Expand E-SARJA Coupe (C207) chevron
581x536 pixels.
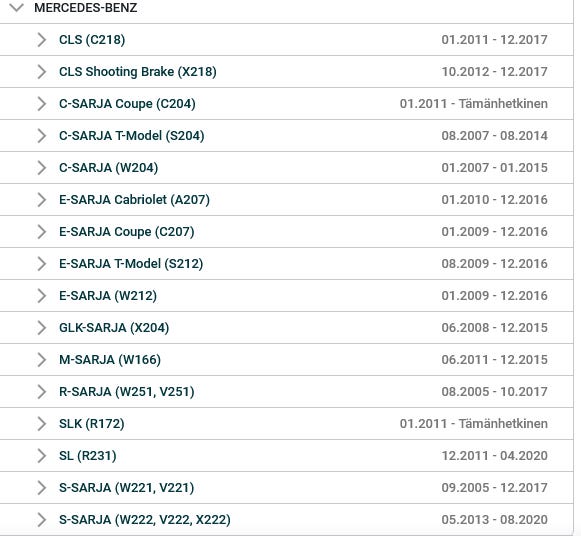click(42, 232)
